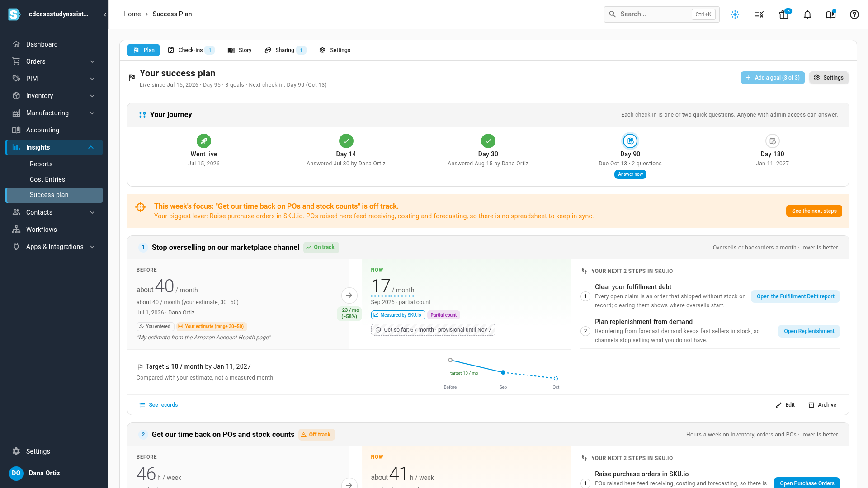
Task: Expand Apps & Integrations menu
Action: [92, 247]
